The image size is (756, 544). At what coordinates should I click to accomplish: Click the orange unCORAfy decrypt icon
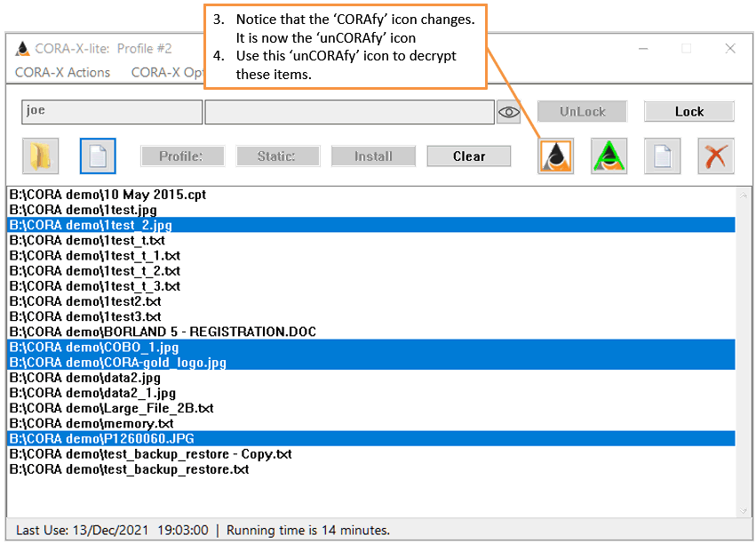coord(556,156)
